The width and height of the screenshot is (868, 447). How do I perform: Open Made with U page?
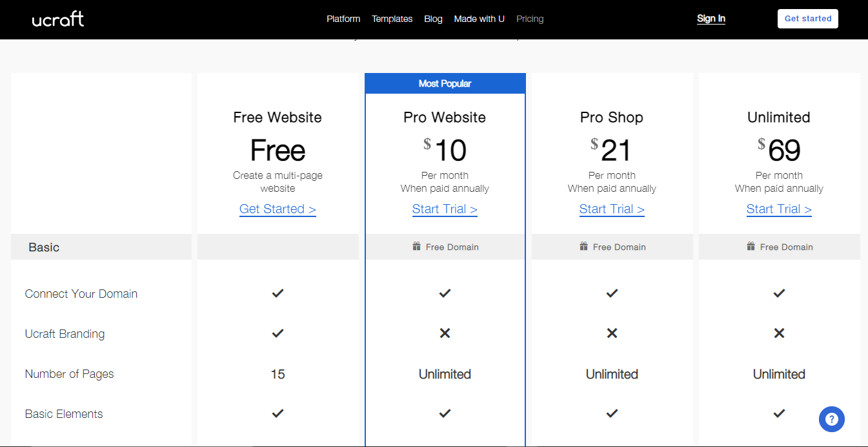click(479, 19)
